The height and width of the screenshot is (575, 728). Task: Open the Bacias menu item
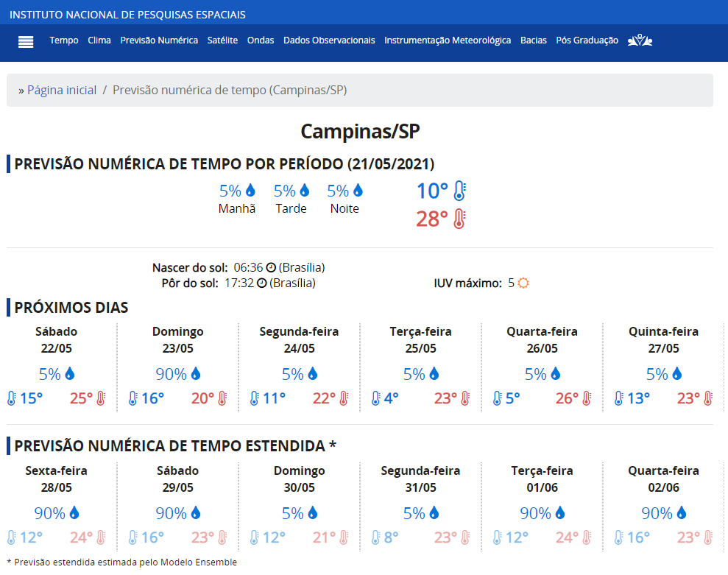click(x=534, y=40)
